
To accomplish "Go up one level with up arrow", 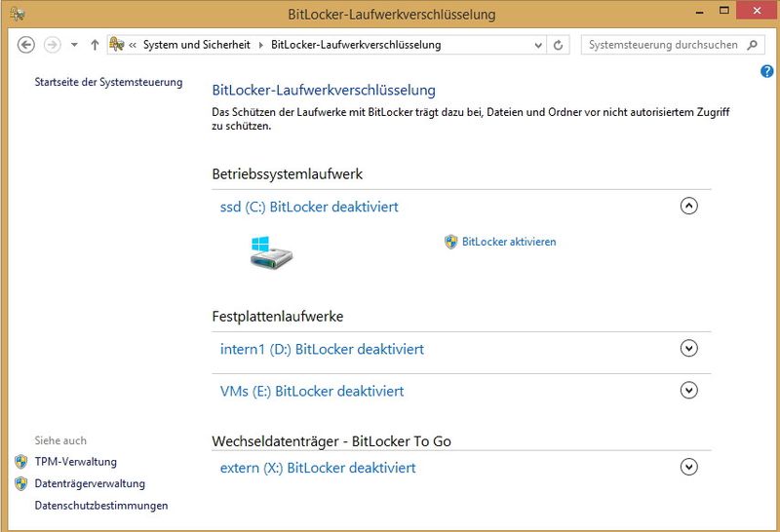I will pos(95,45).
